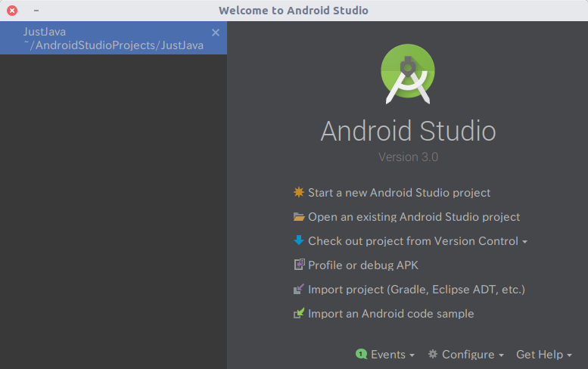The image size is (588, 369).
Task: Open the Events dropdown
Action: pos(392,355)
